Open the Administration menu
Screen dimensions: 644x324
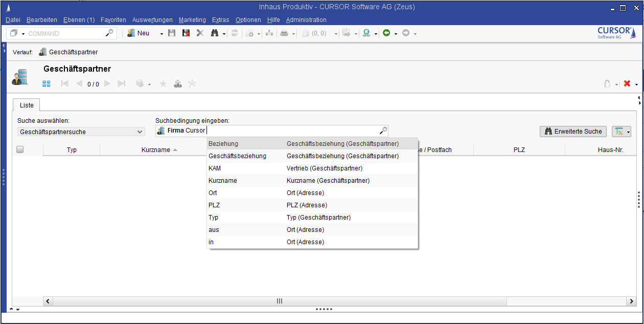pyautogui.click(x=306, y=20)
